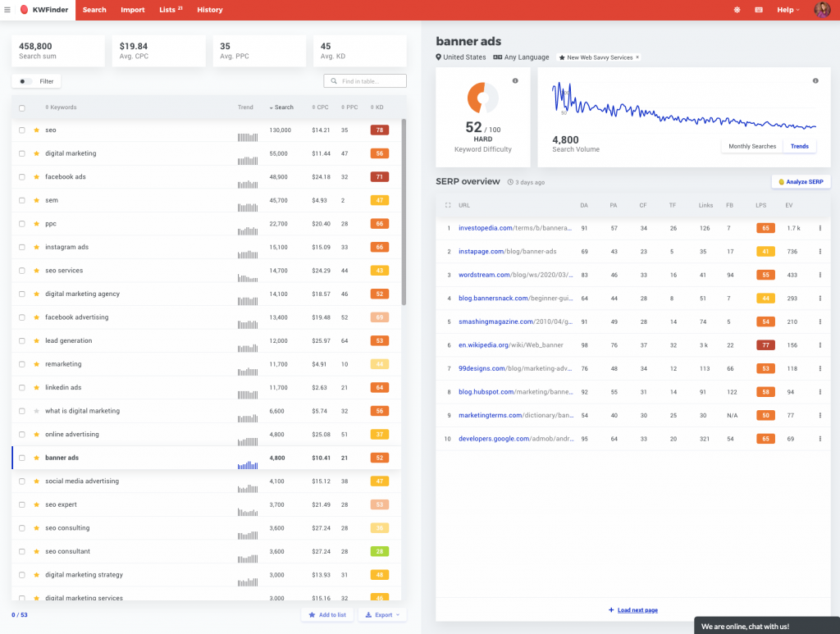Sort by KD column

click(x=377, y=107)
